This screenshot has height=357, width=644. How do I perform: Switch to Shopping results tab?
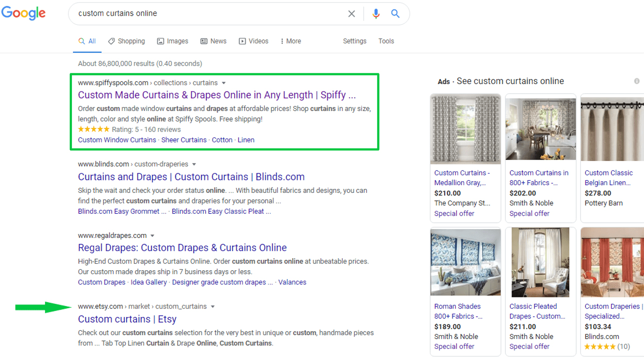pos(127,41)
